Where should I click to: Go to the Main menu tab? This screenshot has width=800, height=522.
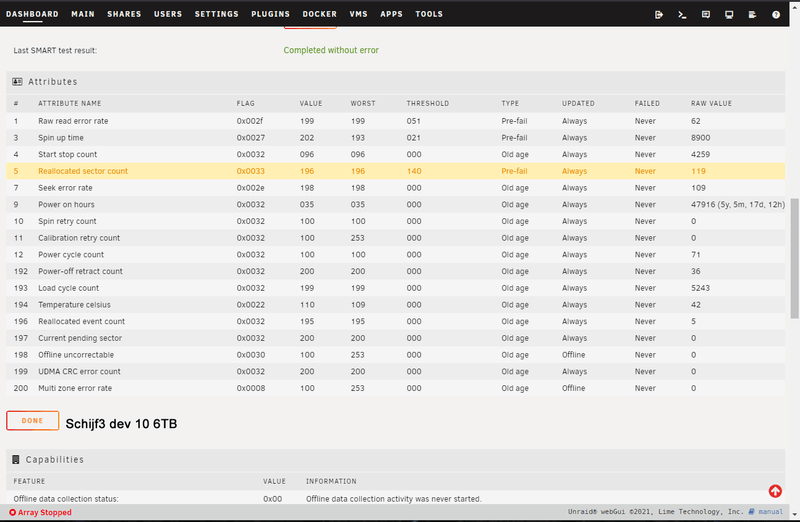click(x=83, y=14)
